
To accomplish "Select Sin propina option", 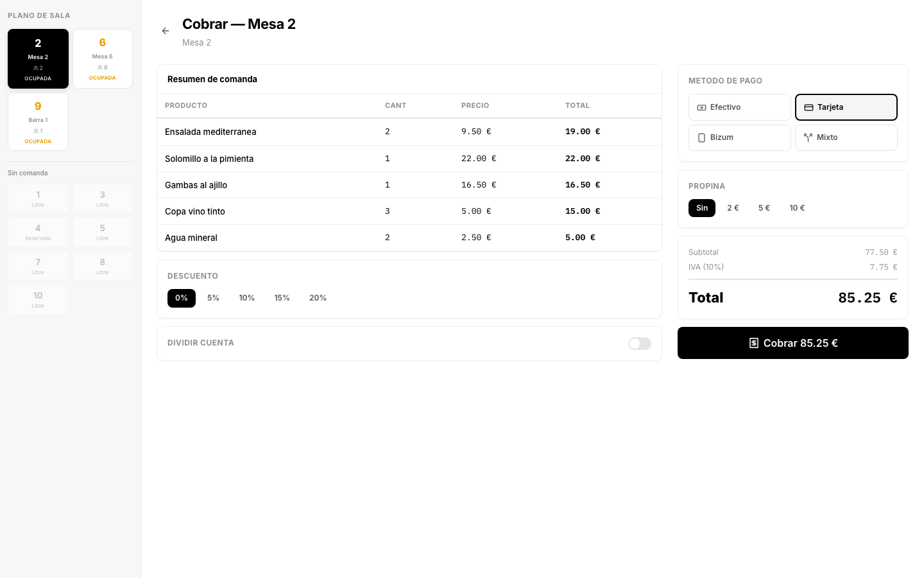I will click(x=702, y=208).
